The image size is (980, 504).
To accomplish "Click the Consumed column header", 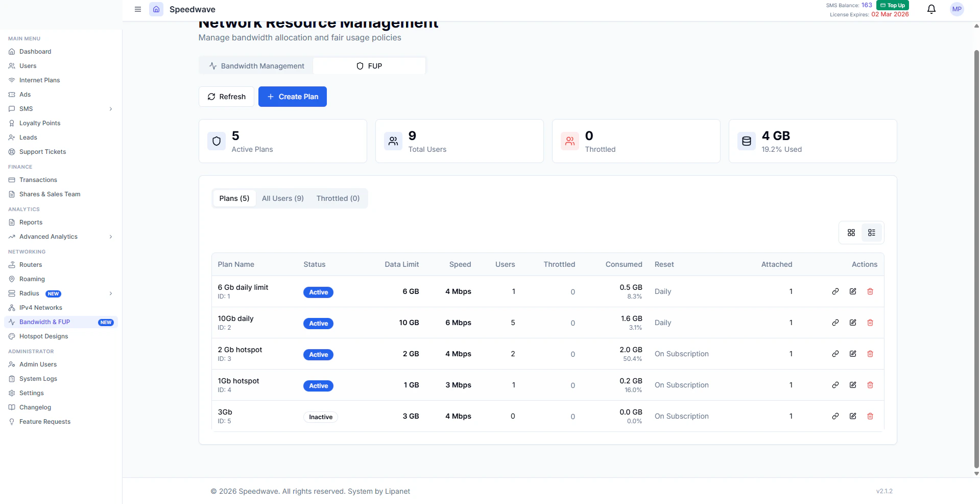I will (x=624, y=264).
